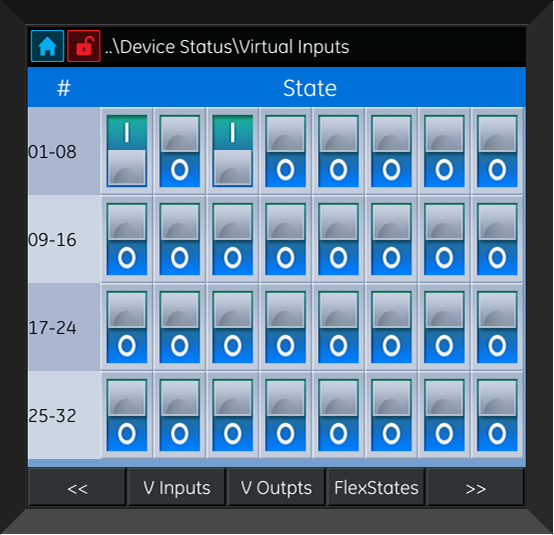Click the Device Status\Virtual Inputs path
Image resolution: width=554 pixels, height=535 pixels.
[227, 47]
